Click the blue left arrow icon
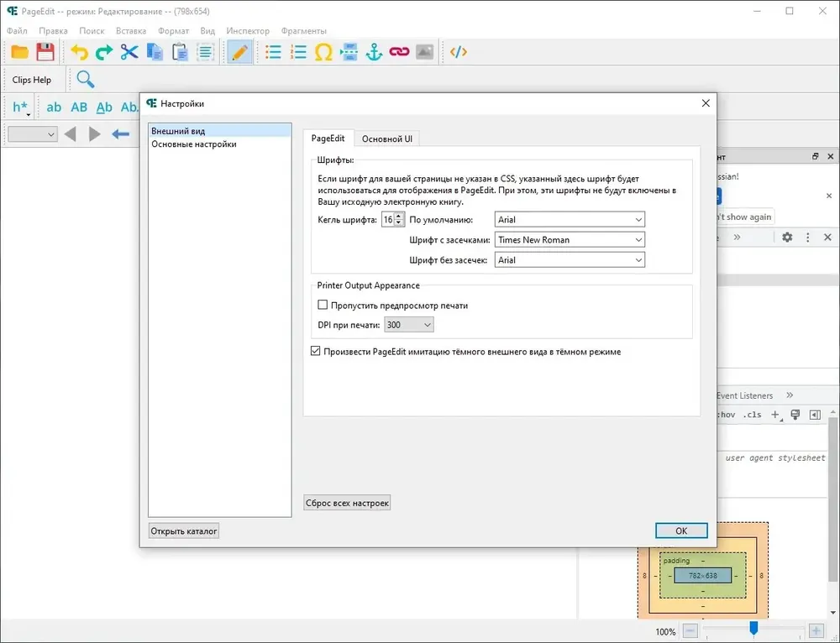 pyautogui.click(x=120, y=133)
